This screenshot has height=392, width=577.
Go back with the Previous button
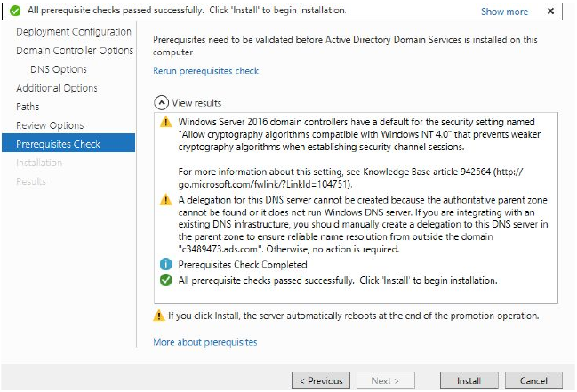coord(320,380)
